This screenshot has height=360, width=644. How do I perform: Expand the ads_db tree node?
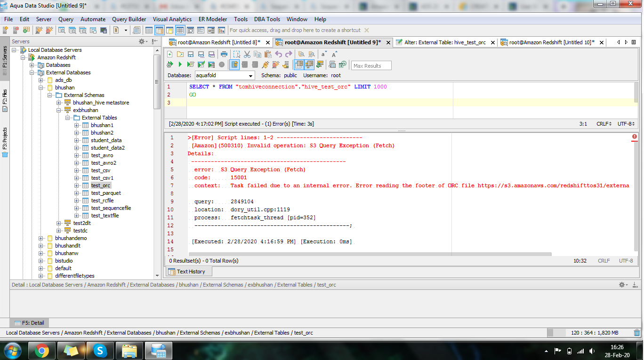point(41,80)
